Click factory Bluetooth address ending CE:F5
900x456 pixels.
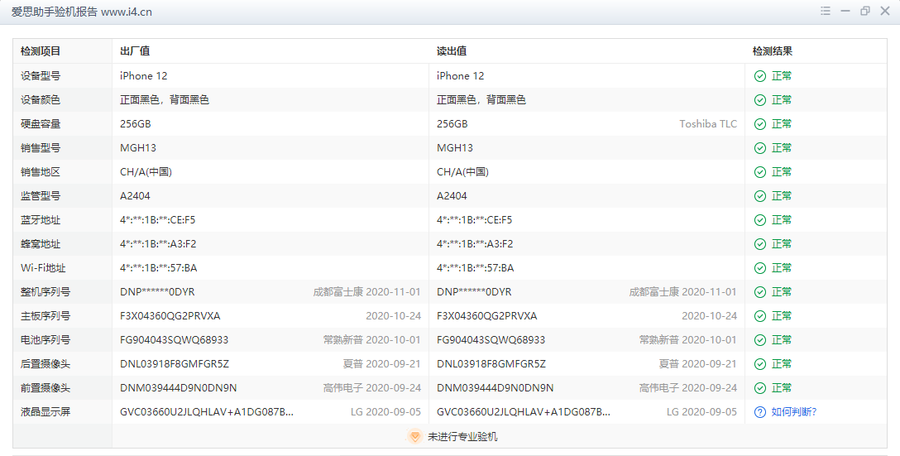[x=157, y=220]
